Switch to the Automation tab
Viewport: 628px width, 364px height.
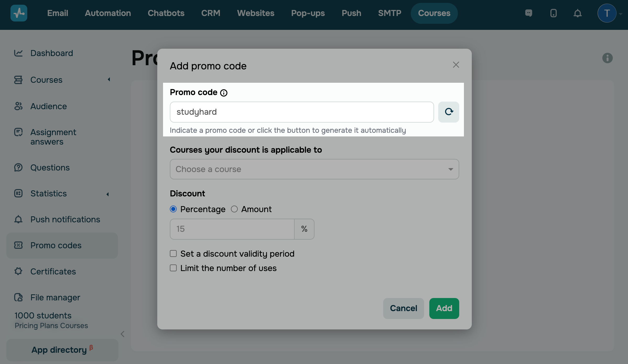tap(108, 13)
